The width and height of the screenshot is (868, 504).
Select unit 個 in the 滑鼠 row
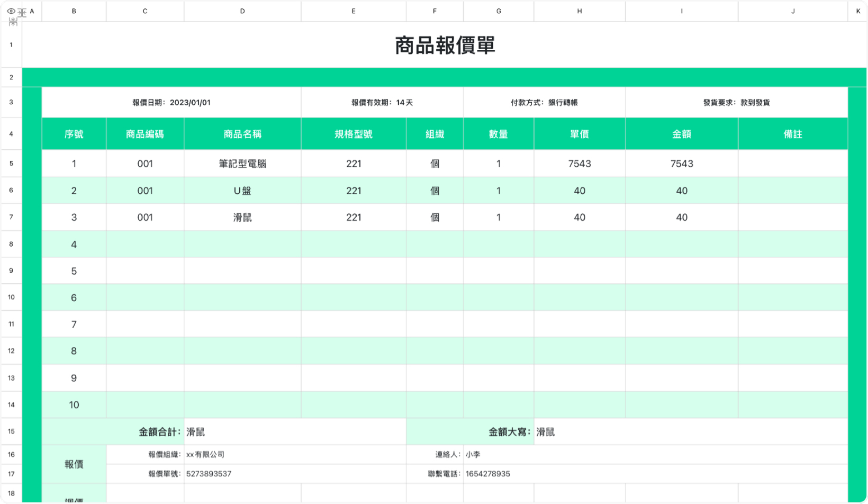(435, 218)
